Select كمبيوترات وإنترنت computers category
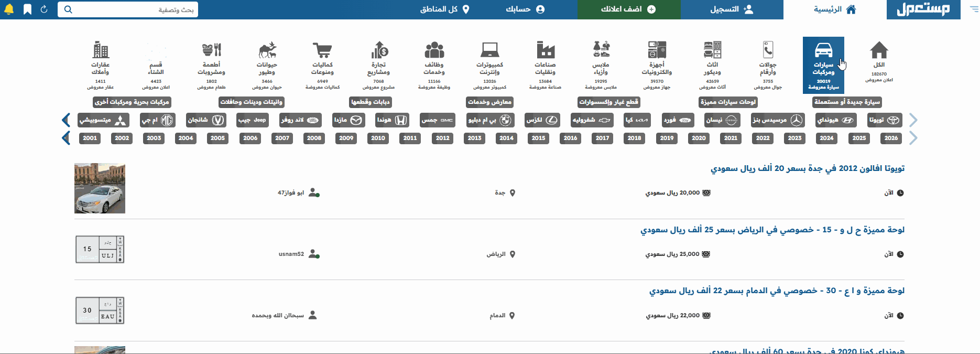The height and width of the screenshot is (354, 980). coord(489,65)
